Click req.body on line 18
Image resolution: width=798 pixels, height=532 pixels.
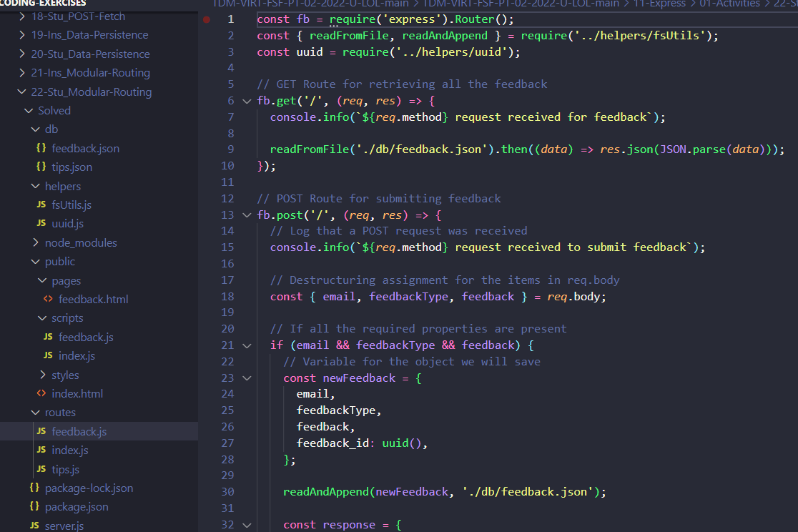(x=573, y=296)
